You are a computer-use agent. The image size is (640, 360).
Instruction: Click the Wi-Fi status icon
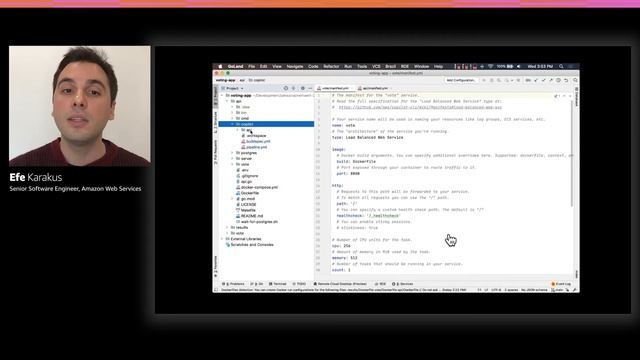click(x=490, y=66)
